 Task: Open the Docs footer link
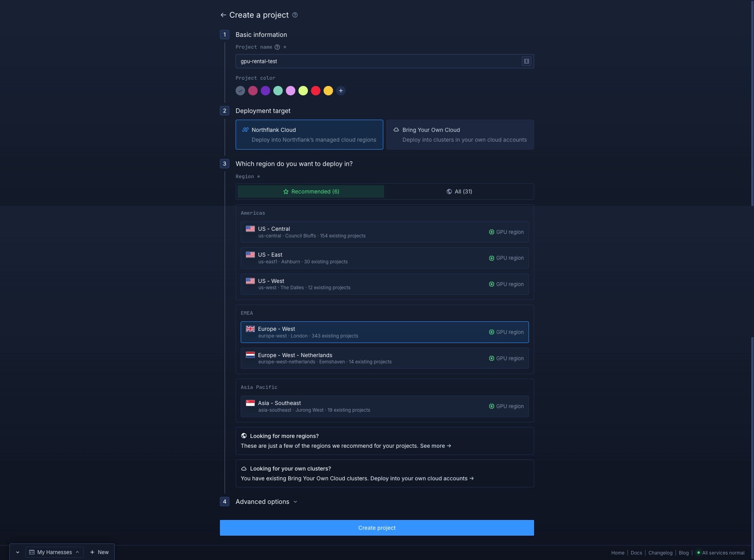tap(636, 553)
